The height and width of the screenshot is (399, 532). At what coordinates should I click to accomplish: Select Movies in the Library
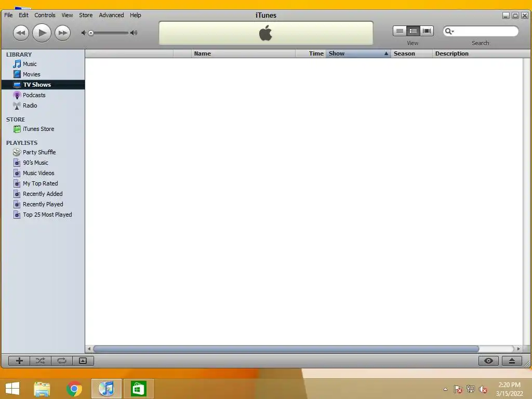pyautogui.click(x=43, y=74)
